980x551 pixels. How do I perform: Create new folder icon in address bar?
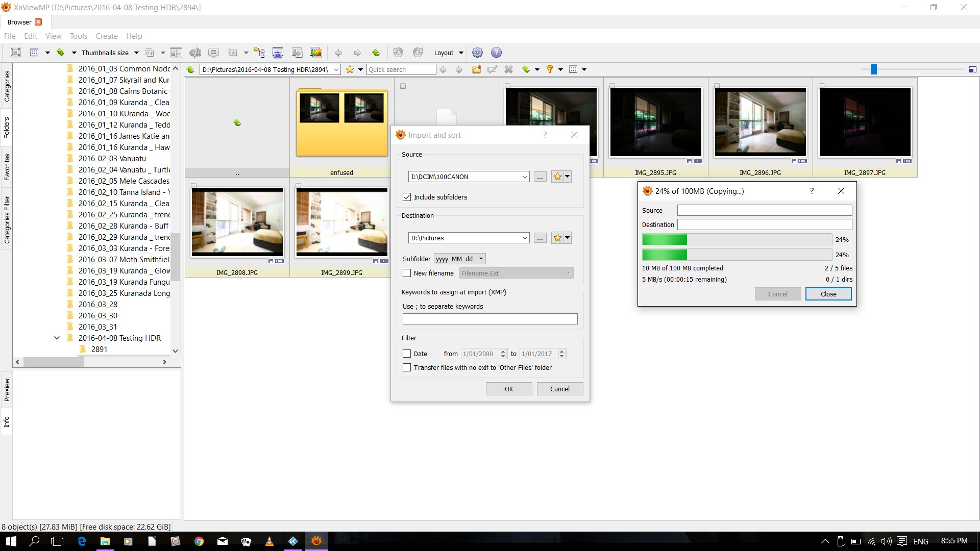coord(476,69)
